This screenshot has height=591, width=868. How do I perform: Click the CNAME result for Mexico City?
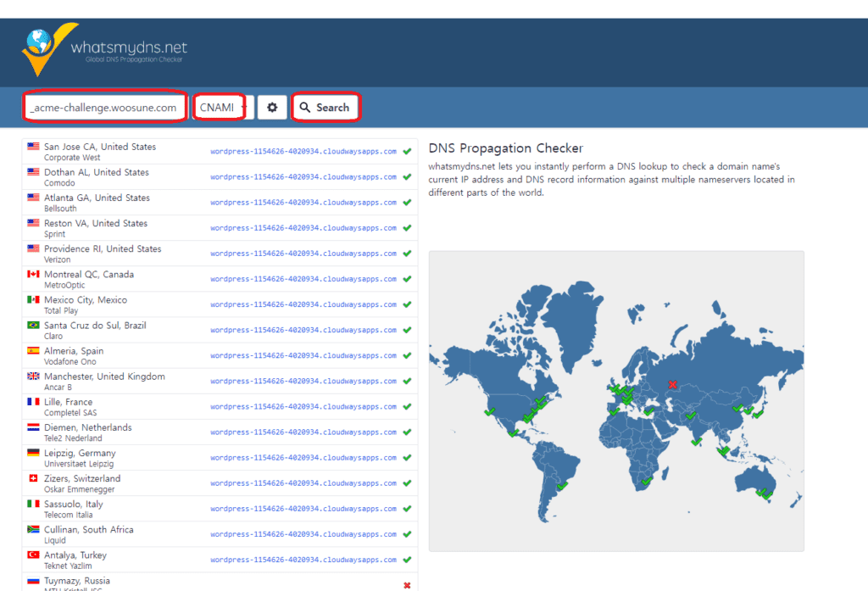[x=303, y=304]
